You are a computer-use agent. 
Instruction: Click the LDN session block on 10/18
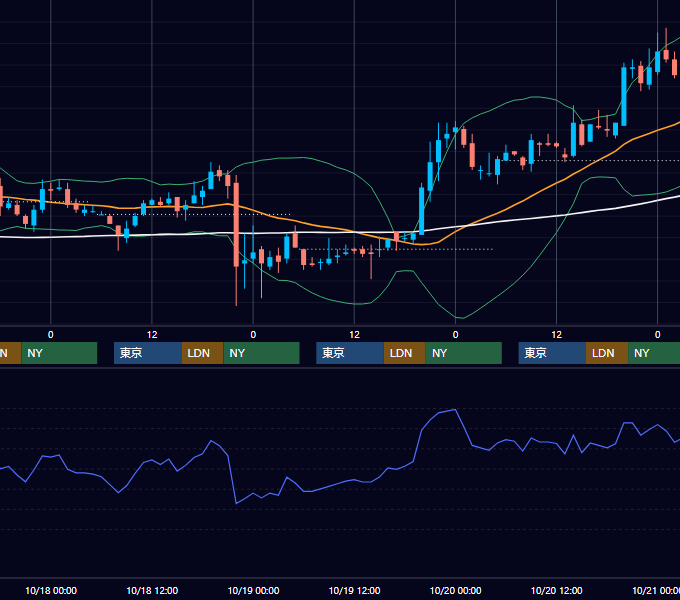click(203, 353)
